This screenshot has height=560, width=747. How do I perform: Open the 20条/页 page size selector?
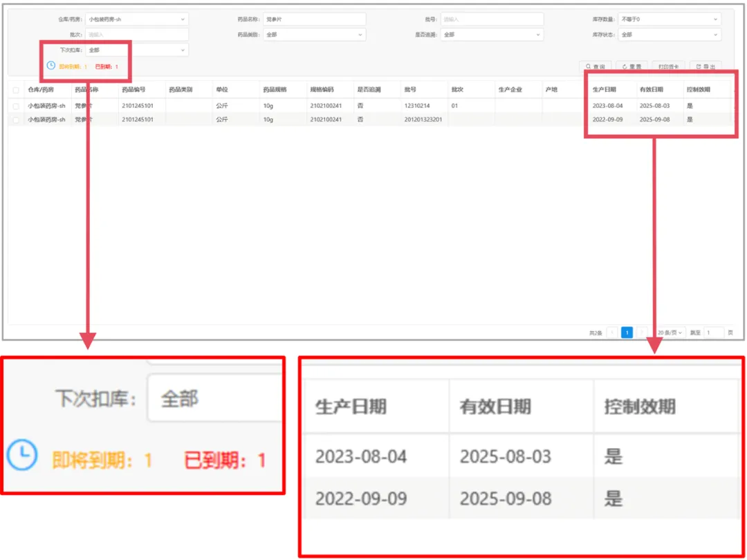click(x=670, y=333)
